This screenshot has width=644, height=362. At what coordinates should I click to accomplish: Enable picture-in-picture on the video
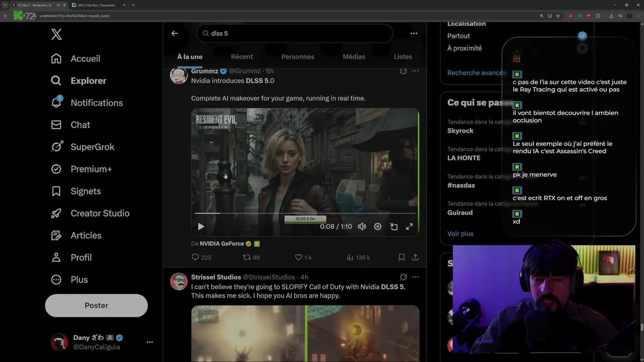coord(394,227)
